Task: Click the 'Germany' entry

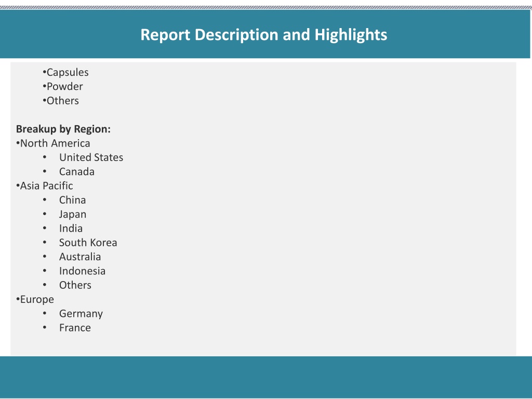Action: (81, 314)
